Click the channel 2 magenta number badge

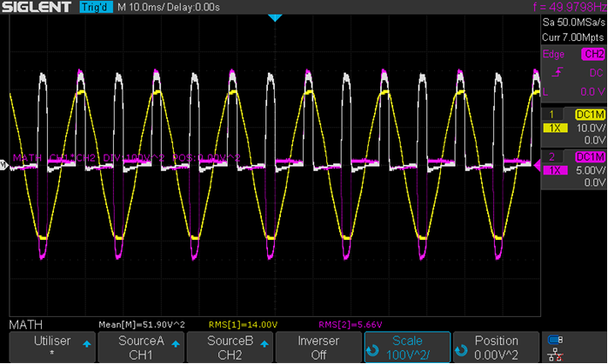551,157
